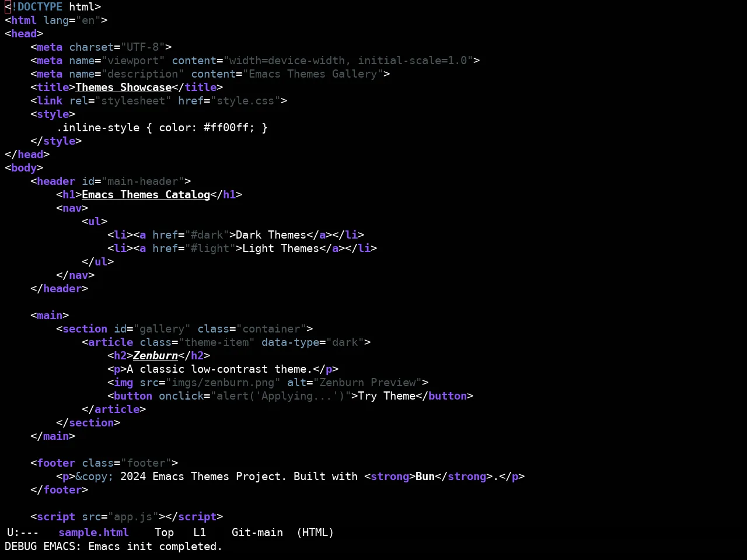747x560 pixels.
Task: Click the 'Zenburn' h2 text
Action: click(155, 356)
